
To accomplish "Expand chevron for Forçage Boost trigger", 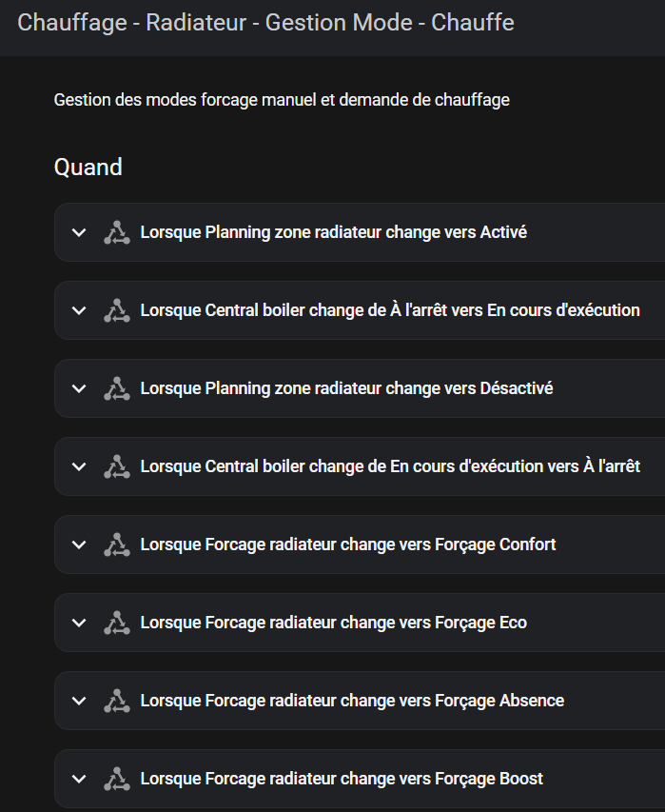I will point(79,779).
